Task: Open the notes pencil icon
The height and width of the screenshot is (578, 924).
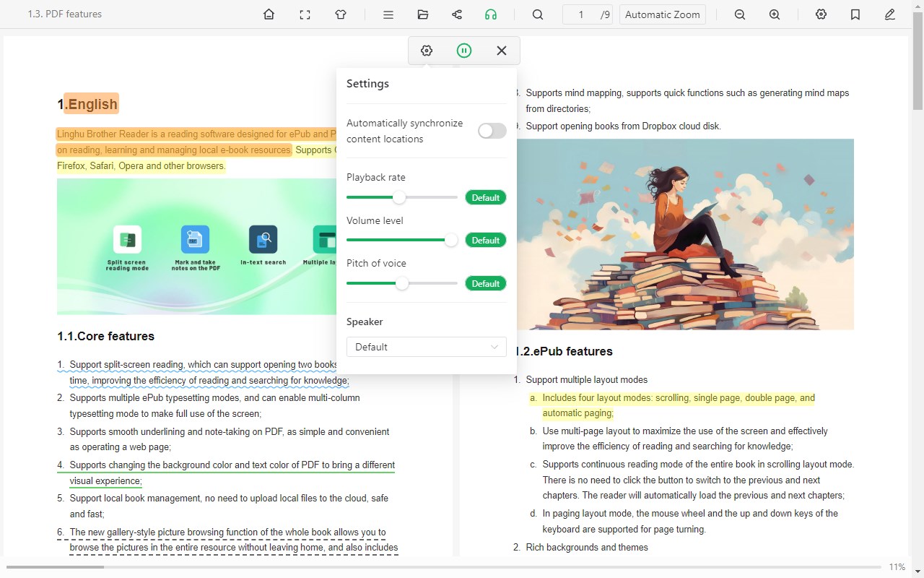Action: point(890,14)
